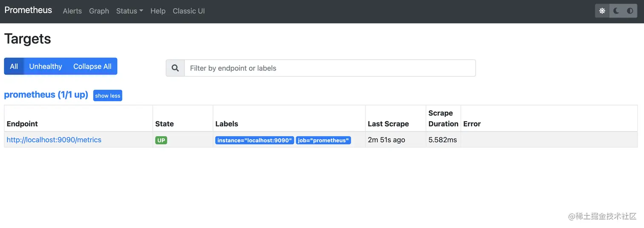Image resolution: width=644 pixels, height=228 pixels.
Task: Switch to dark theme moon icon
Action: (x=616, y=11)
